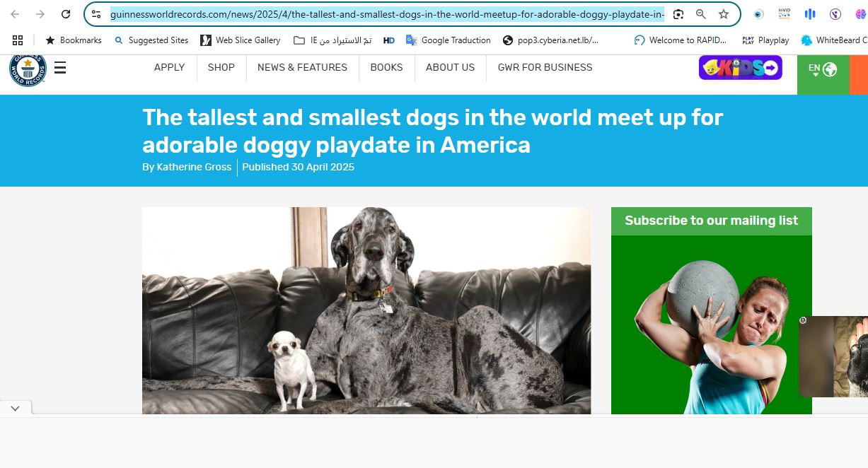Click the InVID extension icon
The image size is (868, 468).
coord(784,14)
